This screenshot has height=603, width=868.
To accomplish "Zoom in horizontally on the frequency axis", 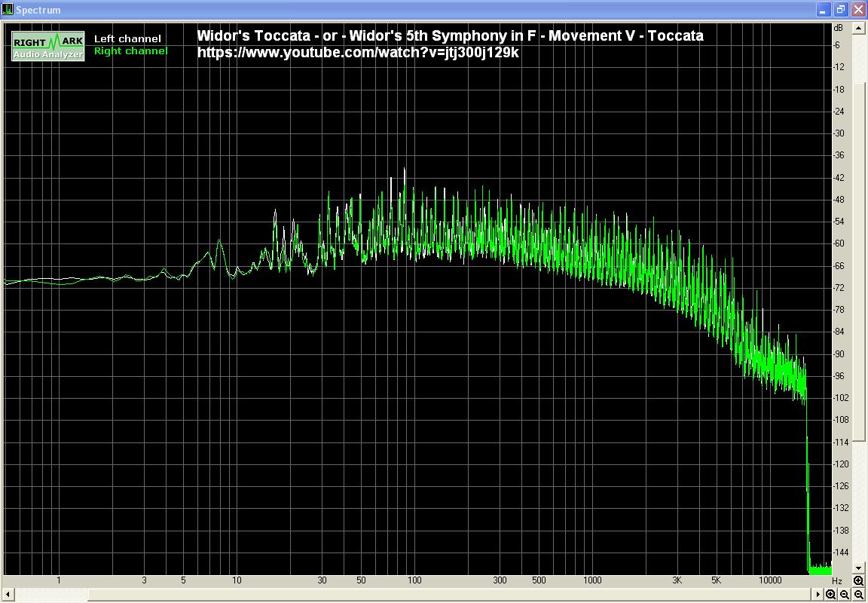I will pyautogui.click(x=830, y=594).
